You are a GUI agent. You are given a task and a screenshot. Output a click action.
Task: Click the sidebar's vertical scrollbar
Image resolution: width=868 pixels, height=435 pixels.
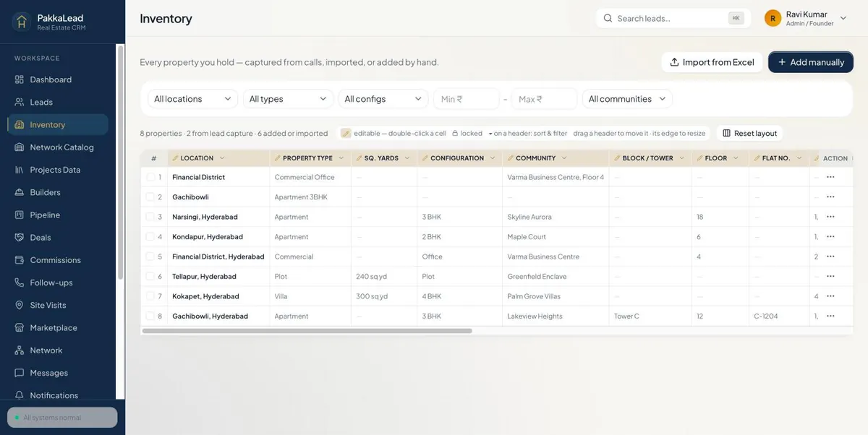point(121,162)
